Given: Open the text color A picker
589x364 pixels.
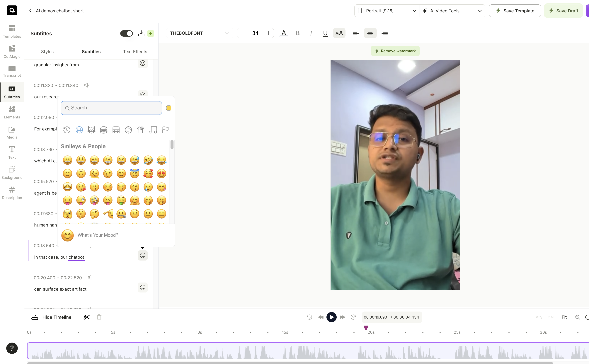Looking at the screenshot, I should pyautogui.click(x=284, y=33).
